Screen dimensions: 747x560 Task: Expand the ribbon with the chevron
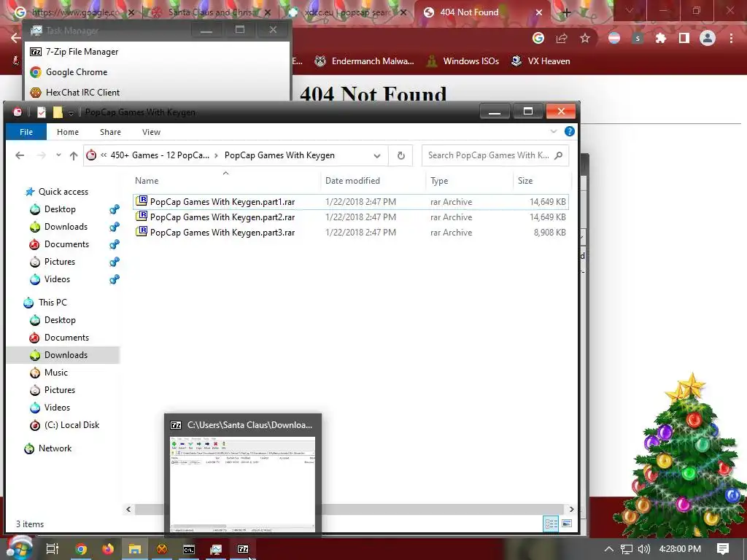[553, 131]
